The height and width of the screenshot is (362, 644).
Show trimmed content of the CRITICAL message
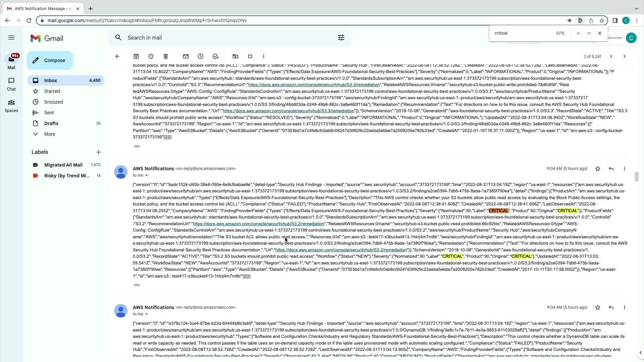click(137, 285)
